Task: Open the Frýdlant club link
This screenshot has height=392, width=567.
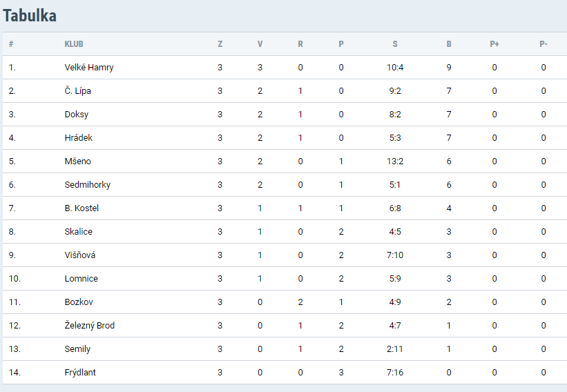Action: [x=80, y=373]
